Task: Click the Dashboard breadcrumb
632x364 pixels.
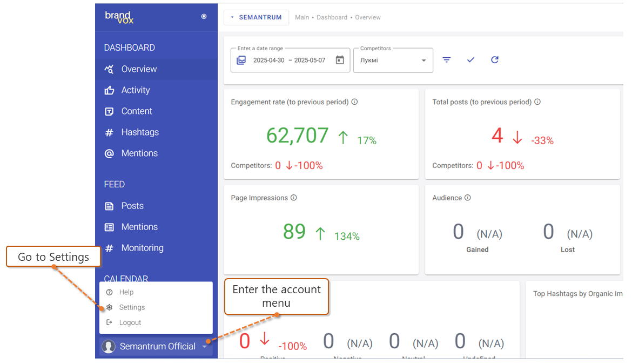Action: pos(332,17)
